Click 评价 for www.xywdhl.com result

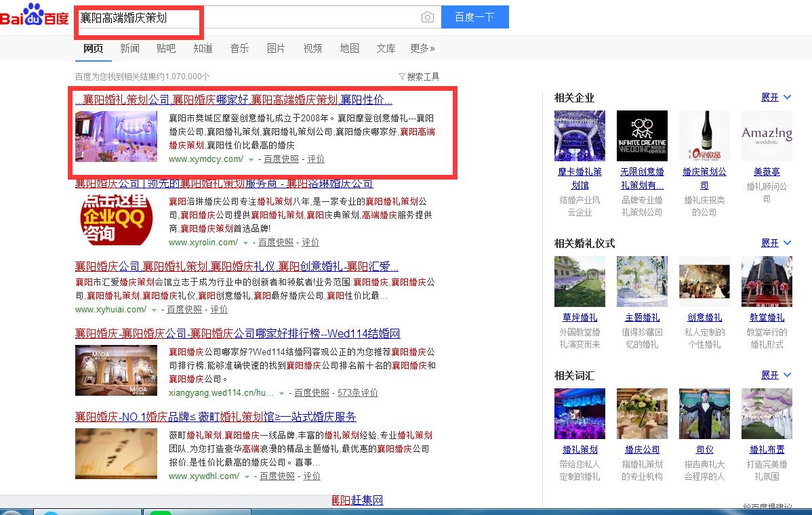tap(312, 476)
